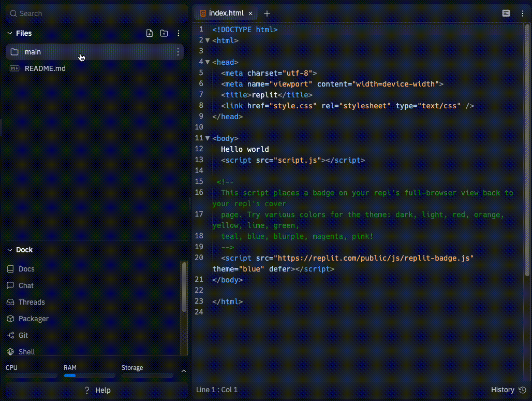Click the Help button

[x=97, y=390]
